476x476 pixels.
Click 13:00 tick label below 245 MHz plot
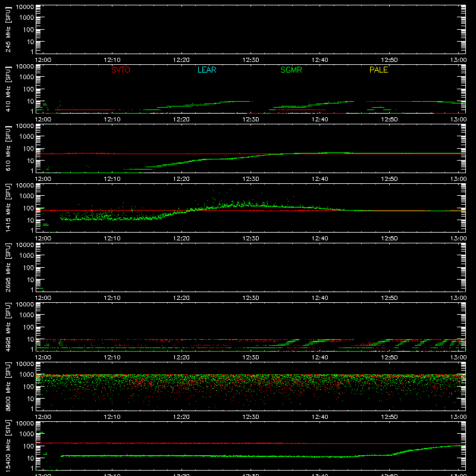[458, 60]
